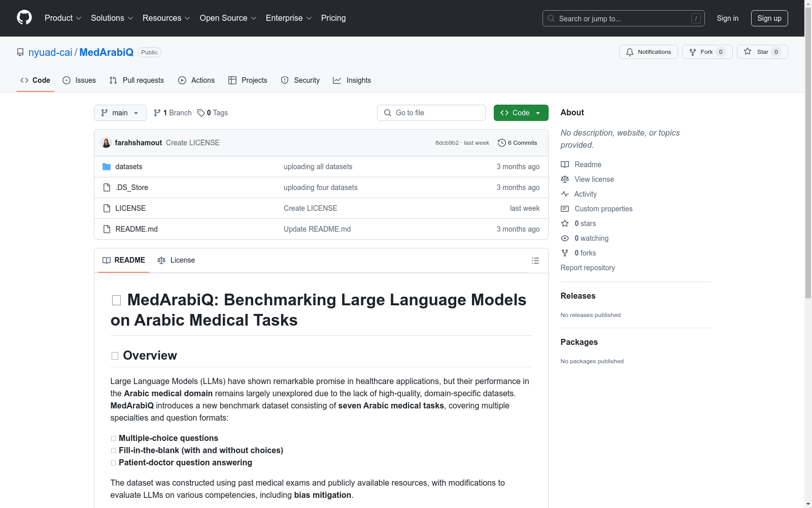812x508 pixels.
Task: Switch to the Issues tab
Action: [x=79, y=80]
